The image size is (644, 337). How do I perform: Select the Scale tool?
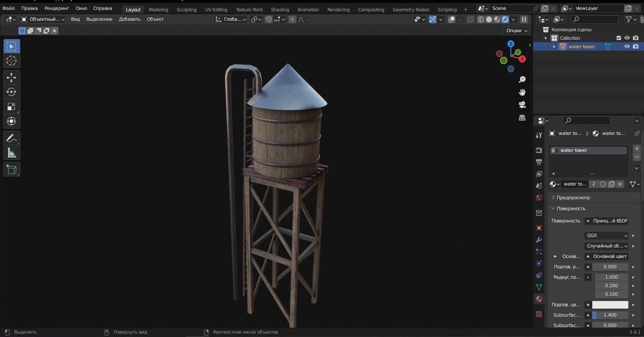11,106
